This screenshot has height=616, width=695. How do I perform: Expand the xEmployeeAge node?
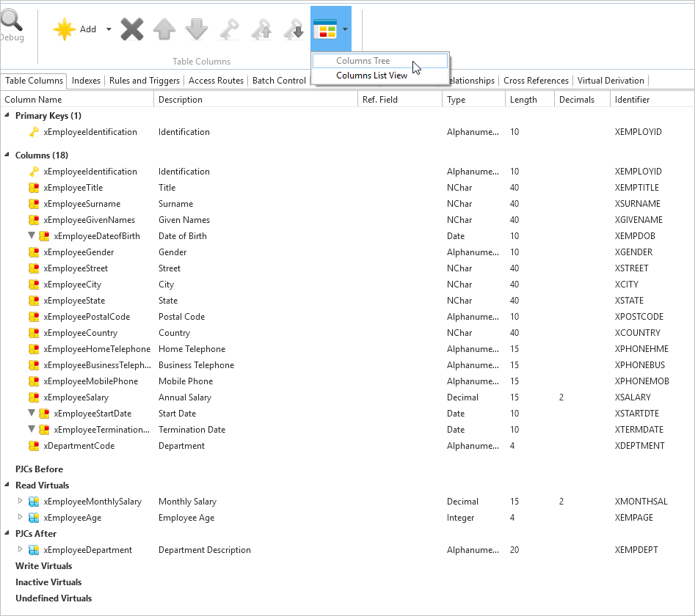[x=20, y=517]
